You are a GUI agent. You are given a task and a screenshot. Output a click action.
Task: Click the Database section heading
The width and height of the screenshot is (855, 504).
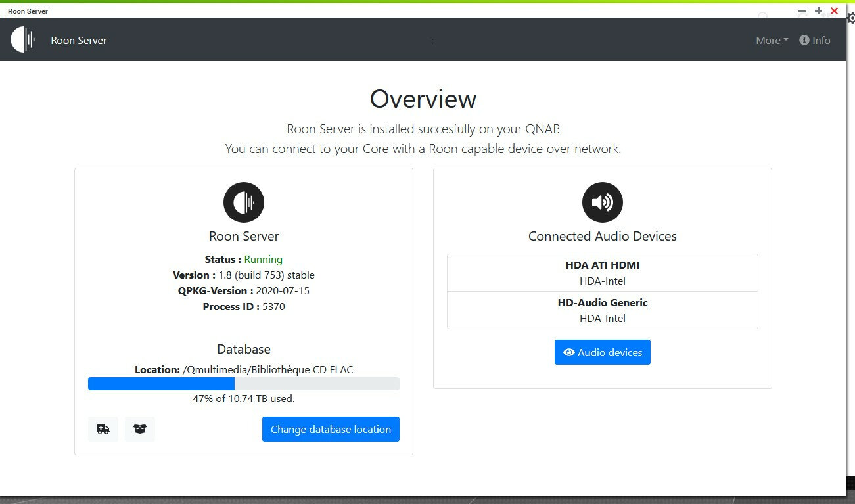click(244, 349)
